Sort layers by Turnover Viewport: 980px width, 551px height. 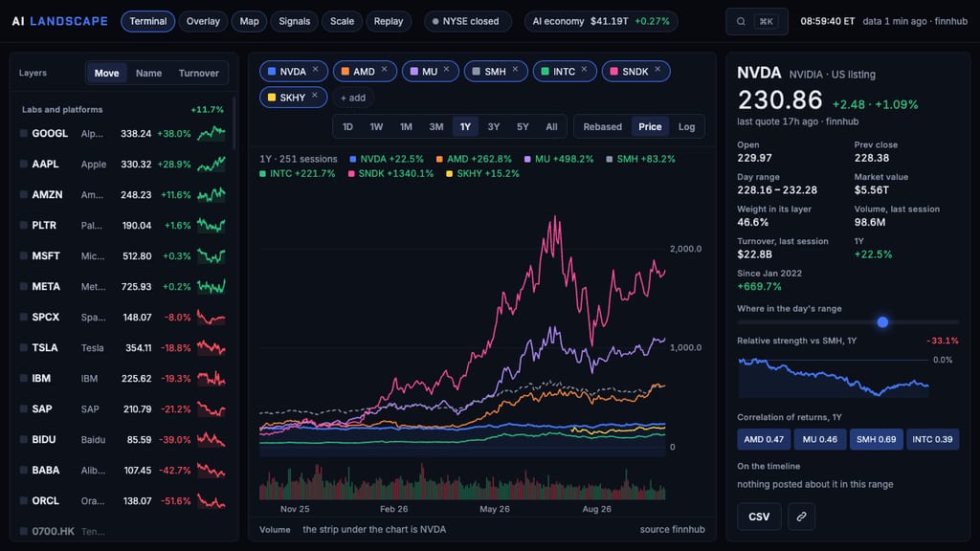199,73
